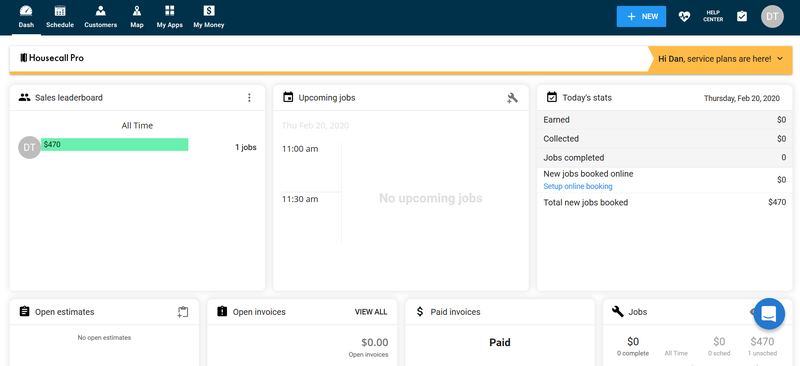This screenshot has width=800, height=366.
Task: Click the Sales leaderboard people icon
Action: click(x=24, y=97)
